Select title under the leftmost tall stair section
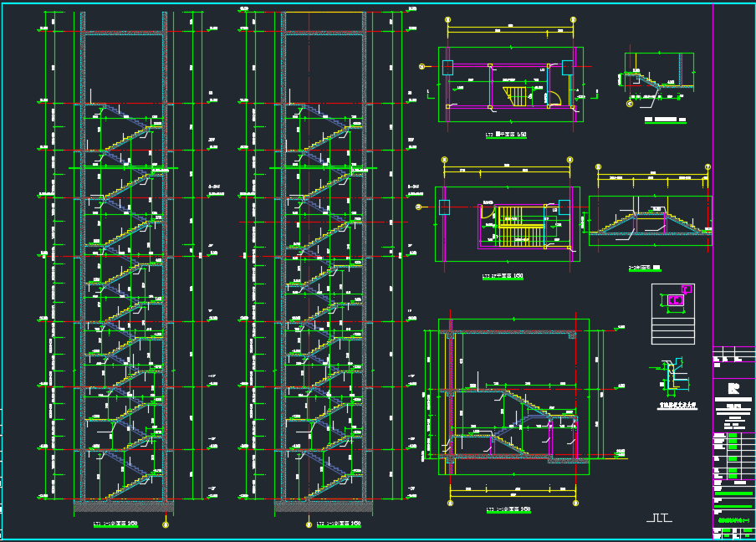Screen dimensions: 756x542 pyautogui.click(x=115, y=524)
